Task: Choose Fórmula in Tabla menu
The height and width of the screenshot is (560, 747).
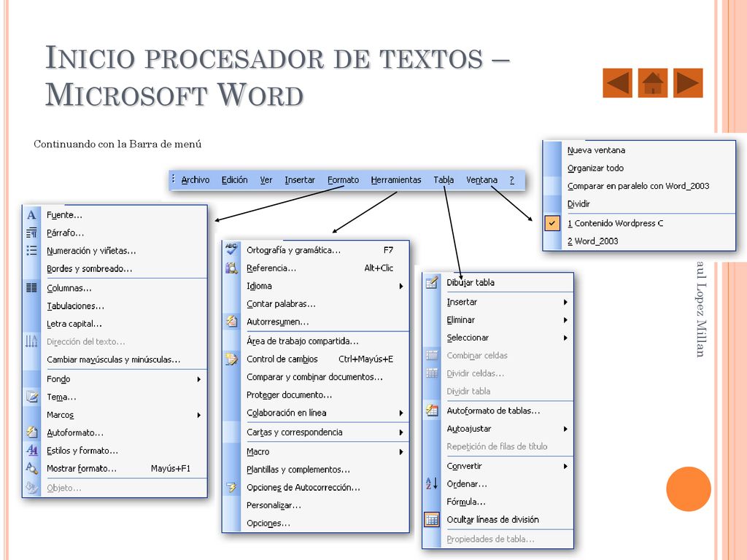Action: 466,502
